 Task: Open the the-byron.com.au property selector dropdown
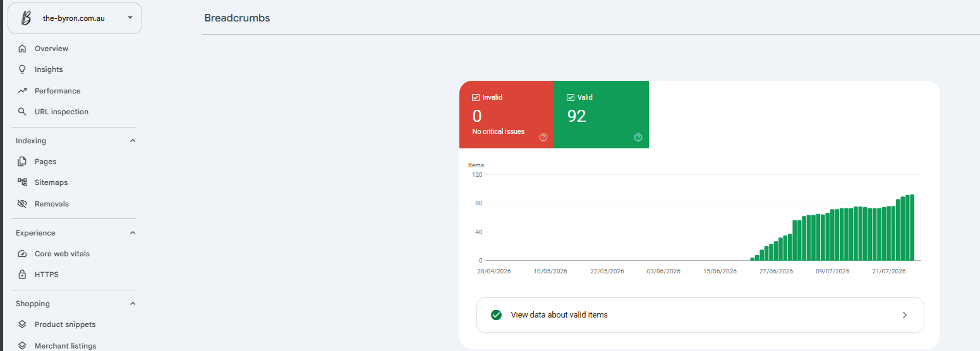click(x=75, y=18)
